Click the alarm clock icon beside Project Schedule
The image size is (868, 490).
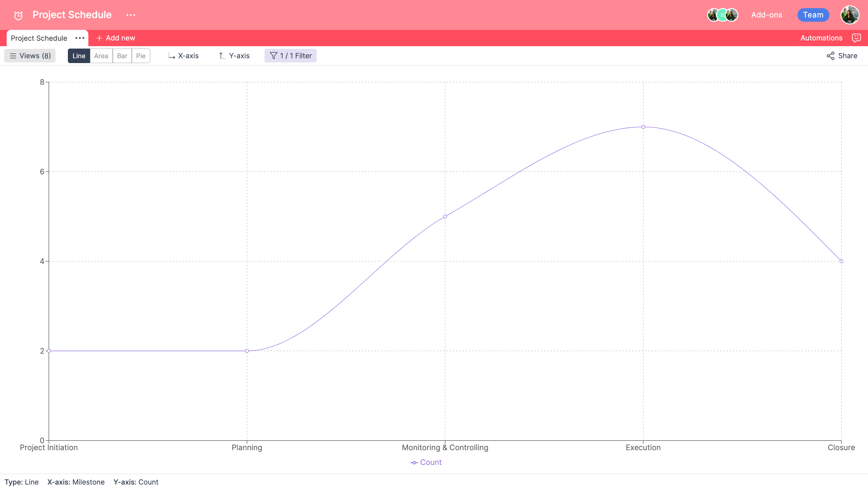coord(18,15)
